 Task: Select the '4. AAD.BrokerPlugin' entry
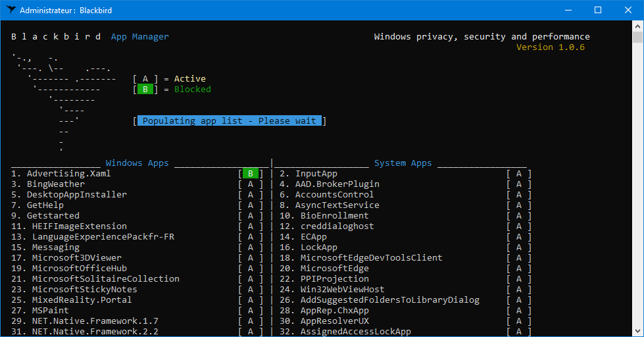click(x=330, y=184)
